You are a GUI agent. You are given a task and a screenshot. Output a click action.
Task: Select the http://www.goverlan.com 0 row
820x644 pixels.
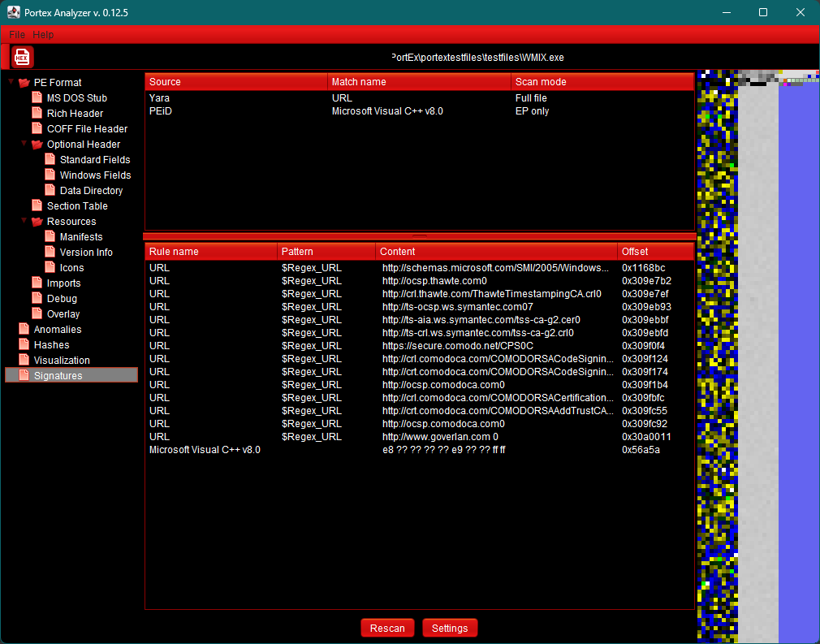click(420, 437)
